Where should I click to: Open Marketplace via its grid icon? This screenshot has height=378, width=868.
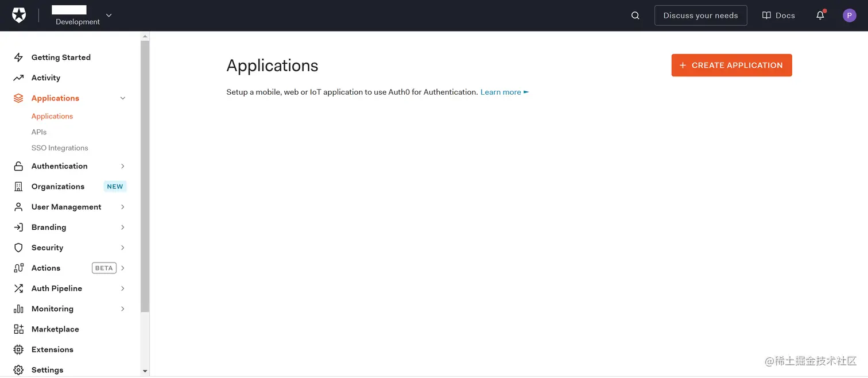click(x=17, y=329)
